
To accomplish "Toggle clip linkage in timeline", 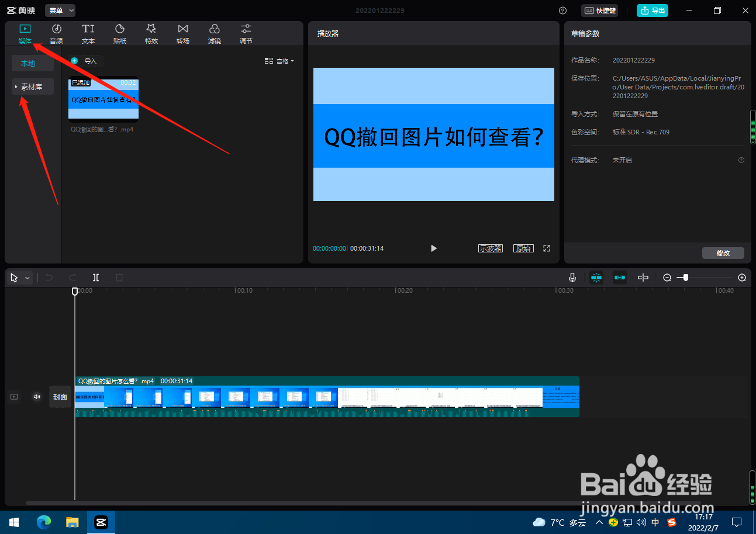I will click(620, 278).
